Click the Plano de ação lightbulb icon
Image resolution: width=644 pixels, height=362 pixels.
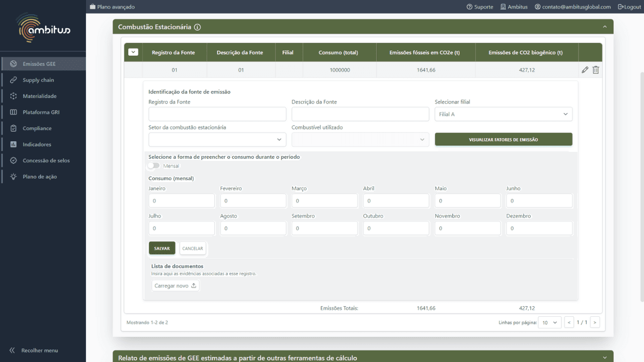(14, 176)
